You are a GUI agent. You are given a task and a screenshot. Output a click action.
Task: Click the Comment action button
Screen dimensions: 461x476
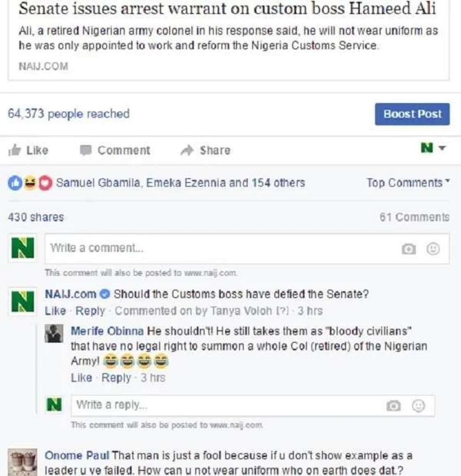[x=115, y=151]
